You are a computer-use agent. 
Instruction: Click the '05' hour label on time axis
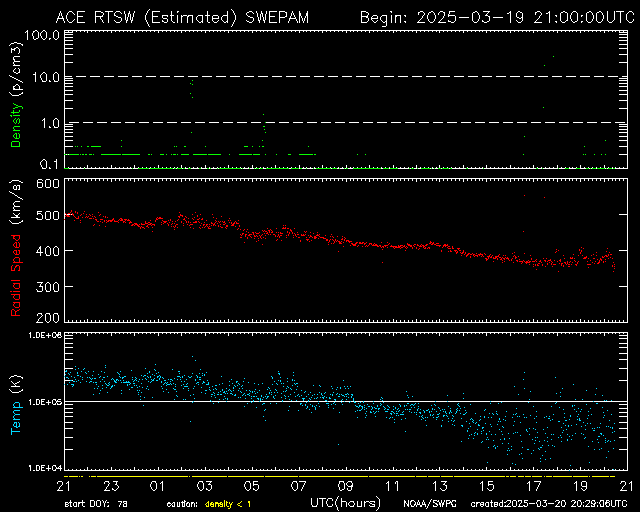(x=251, y=486)
